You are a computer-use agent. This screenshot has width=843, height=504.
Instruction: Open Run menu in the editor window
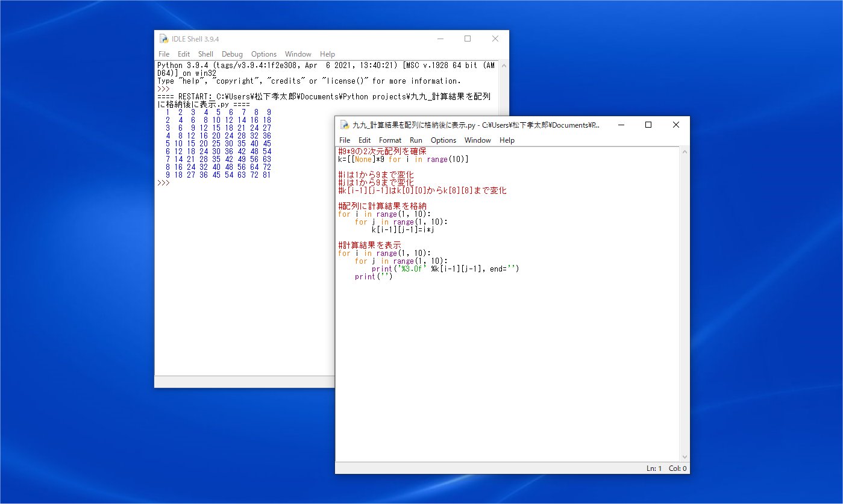click(416, 140)
